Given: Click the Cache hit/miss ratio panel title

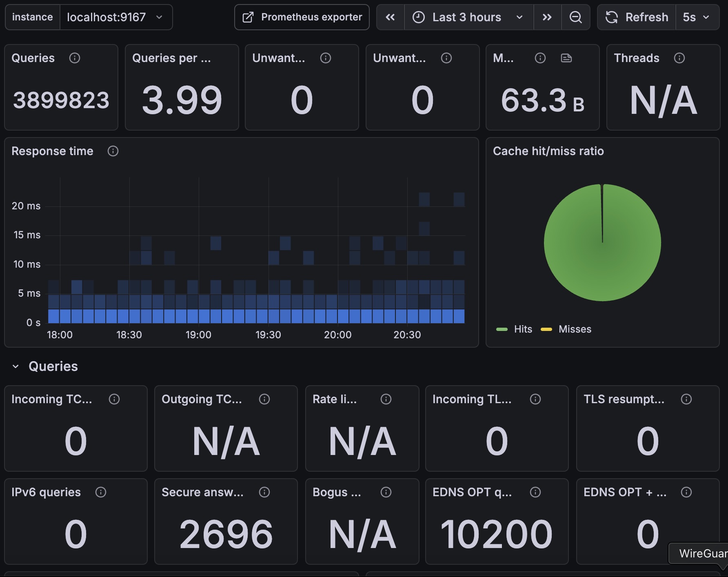Looking at the screenshot, I should click(548, 151).
